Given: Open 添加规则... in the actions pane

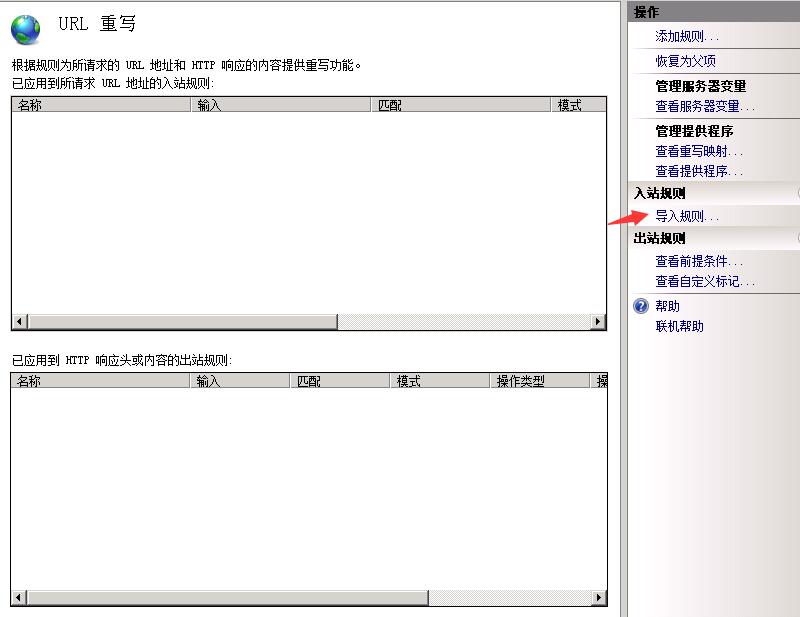Looking at the screenshot, I should [687, 36].
